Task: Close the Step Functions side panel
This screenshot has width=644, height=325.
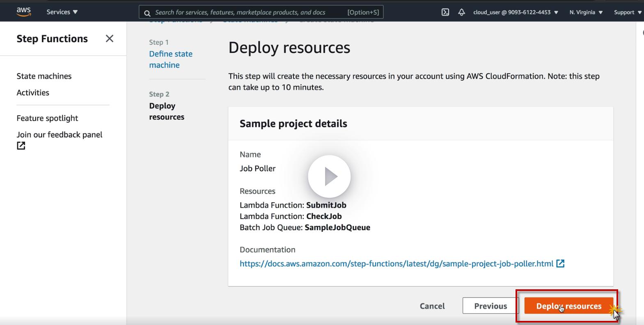Action: [x=110, y=39]
